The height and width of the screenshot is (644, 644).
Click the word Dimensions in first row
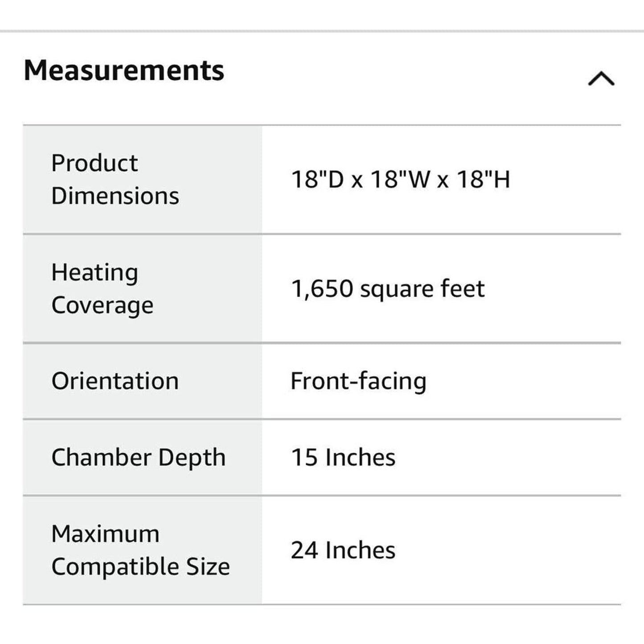115,196
